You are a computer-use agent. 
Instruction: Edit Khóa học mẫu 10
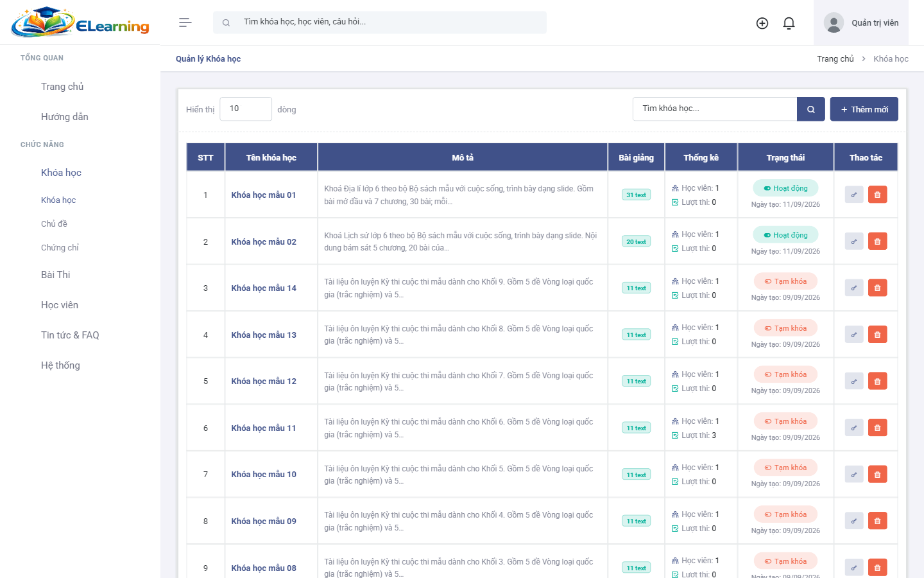click(854, 475)
